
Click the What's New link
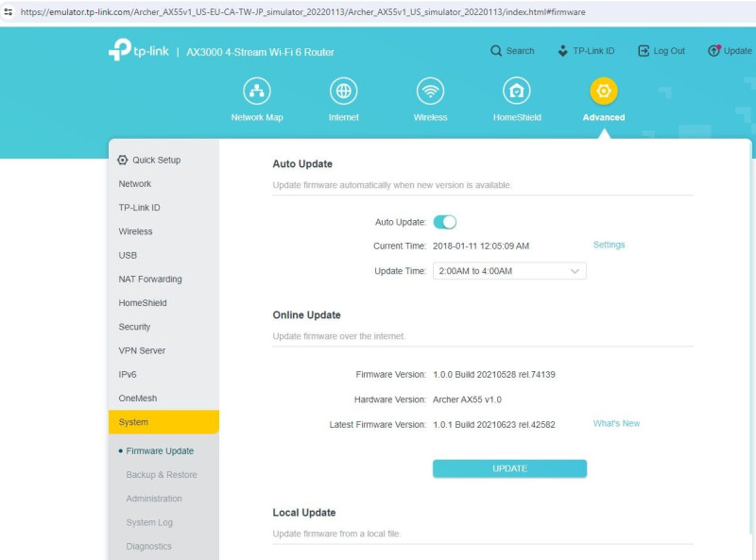pos(616,424)
